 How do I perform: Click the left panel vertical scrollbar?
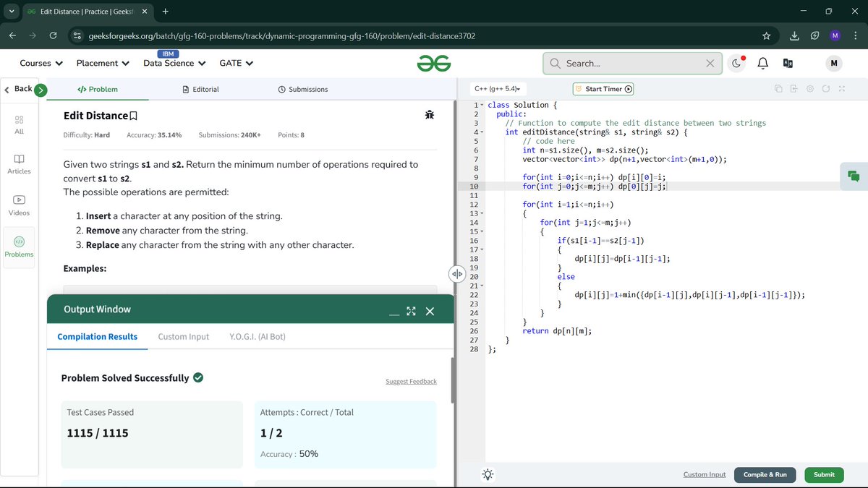click(x=454, y=380)
